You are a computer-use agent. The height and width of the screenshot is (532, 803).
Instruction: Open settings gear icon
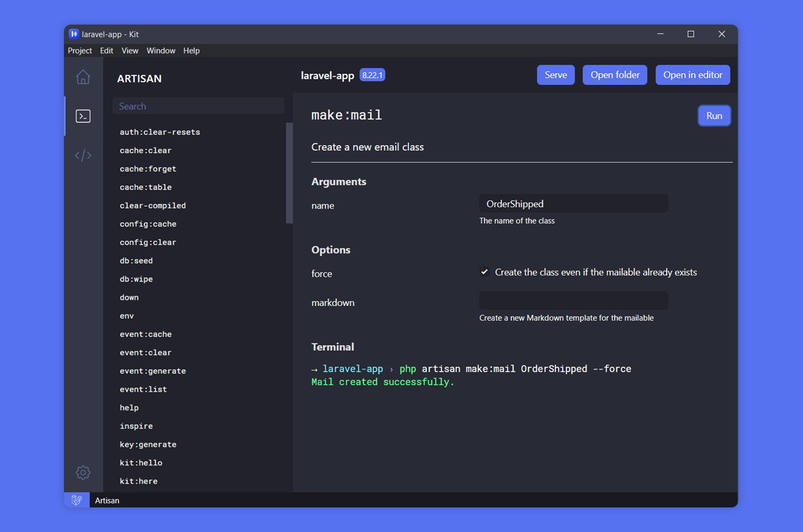tap(83, 472)
